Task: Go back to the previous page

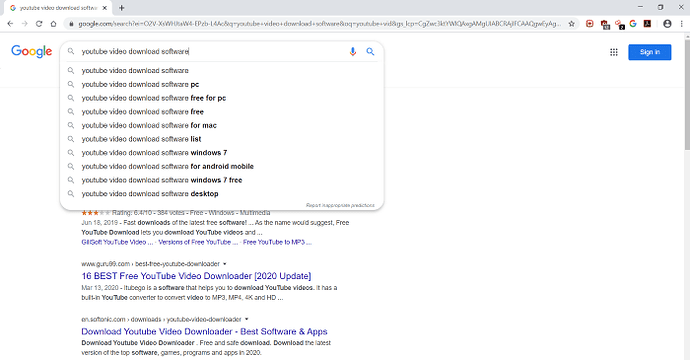Action: pyautogui.click(x=11, y=24)
